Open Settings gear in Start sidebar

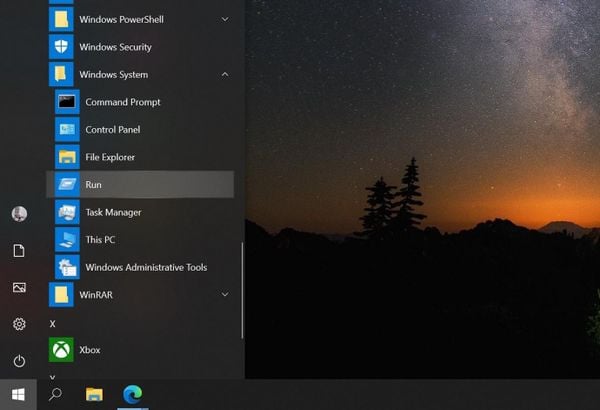click(x=19, y=324)
